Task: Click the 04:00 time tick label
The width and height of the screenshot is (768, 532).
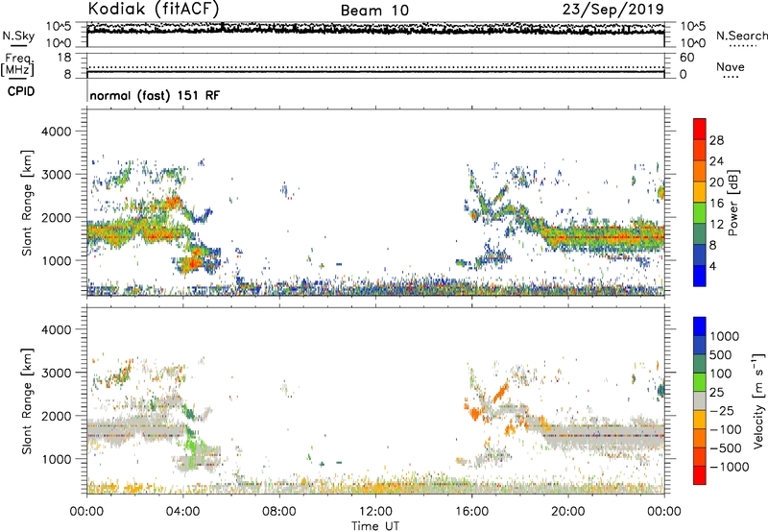Action: point(182,512)
